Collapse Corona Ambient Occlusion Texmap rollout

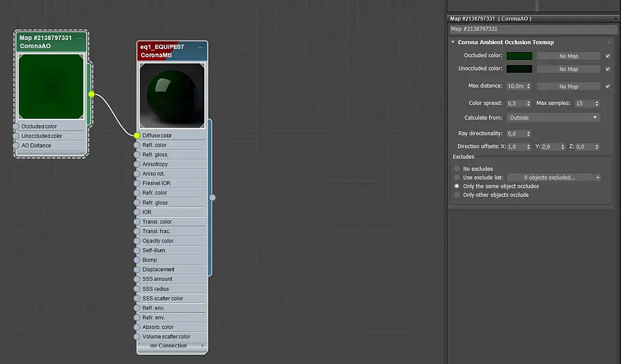click(453, 42)
